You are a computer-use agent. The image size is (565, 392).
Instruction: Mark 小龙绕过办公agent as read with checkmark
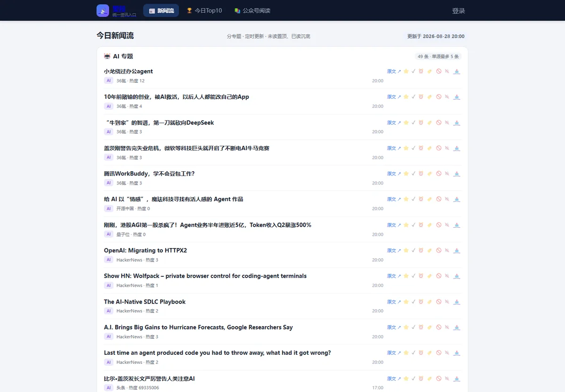[x=413, y=72]
